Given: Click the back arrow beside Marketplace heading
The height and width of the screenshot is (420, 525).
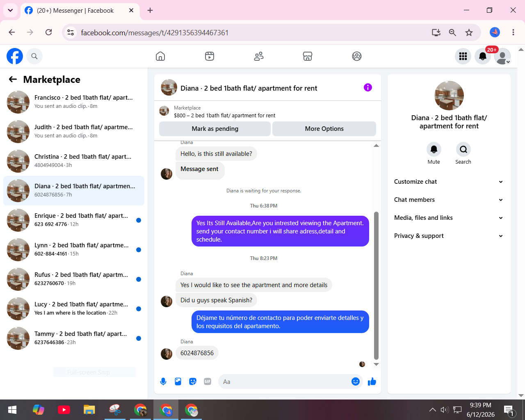Looking at the screenshot, I should pyautogui.click(x=13, y=79).
